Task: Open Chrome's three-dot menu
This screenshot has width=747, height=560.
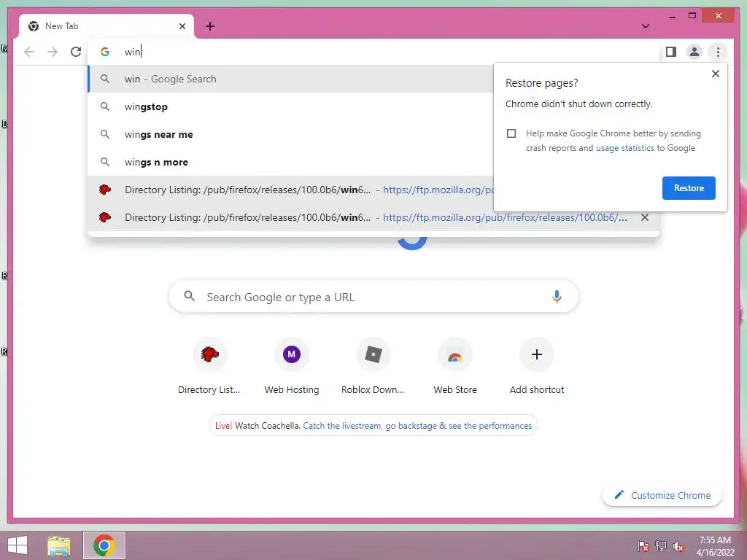Action: click(x=718, y=52)
